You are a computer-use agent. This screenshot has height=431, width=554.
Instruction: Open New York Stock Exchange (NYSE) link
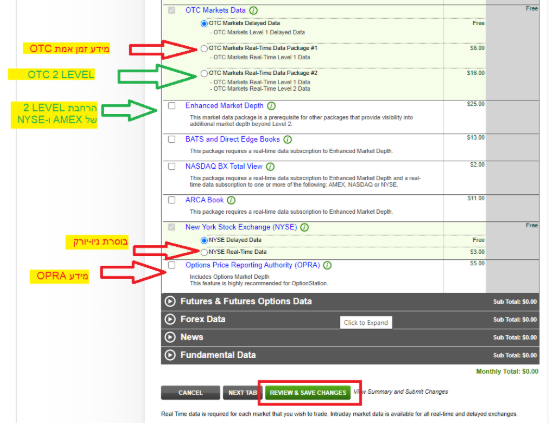coord(241,227)
